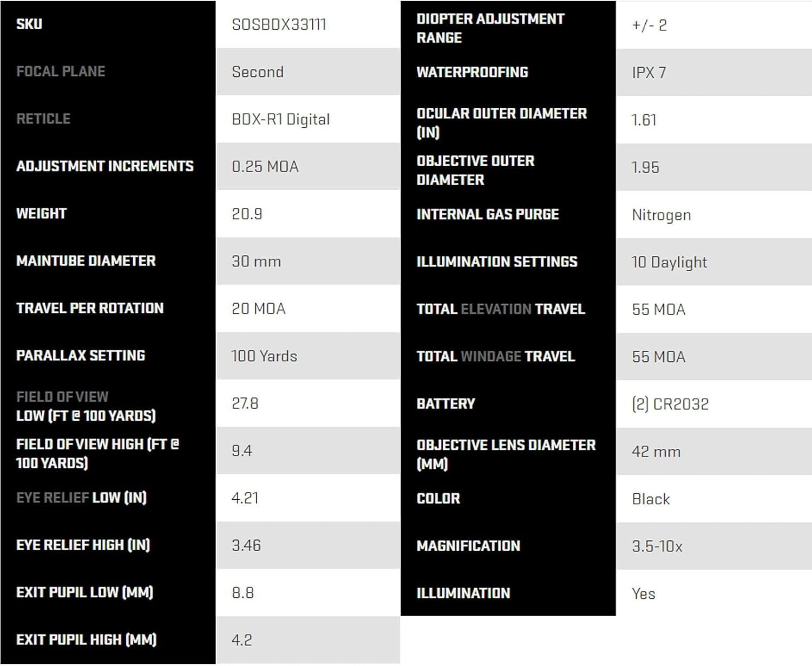This screenshot has height=666, width=812.
Task: Open the WINDAGE term link
Action: [491, 356]
